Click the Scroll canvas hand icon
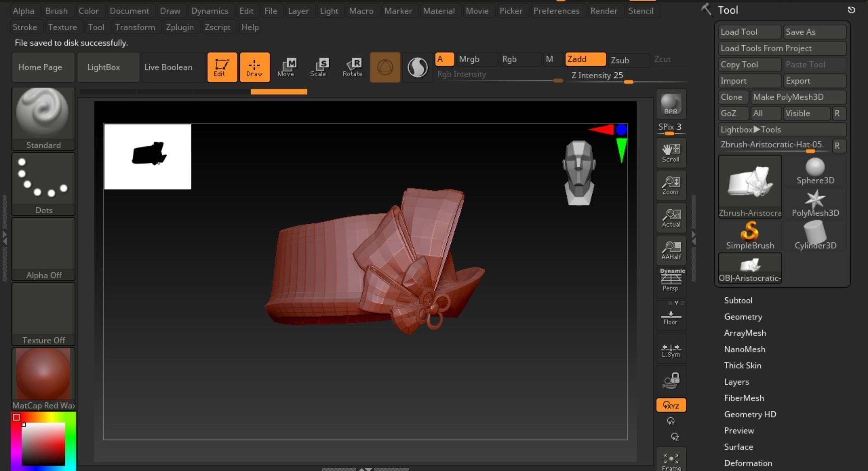This screenshot has height=471, width=868. point(671,153)
